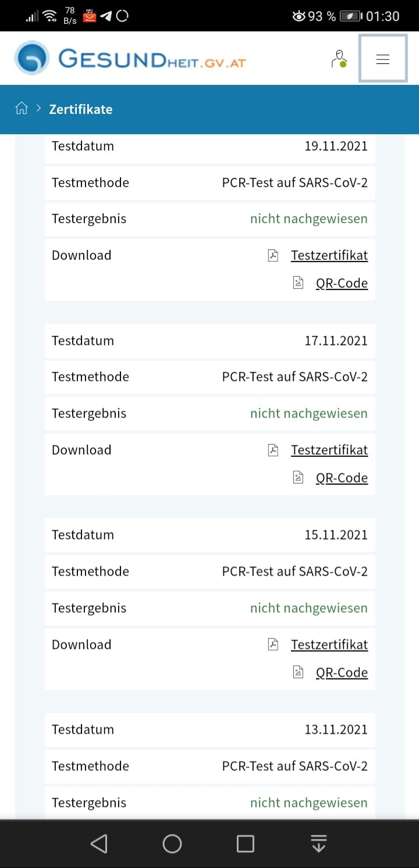Screen dimensions: 419x868
Task: Tap the 13.11.2021 Testdatum row
Action: click(x=210, y=730)
